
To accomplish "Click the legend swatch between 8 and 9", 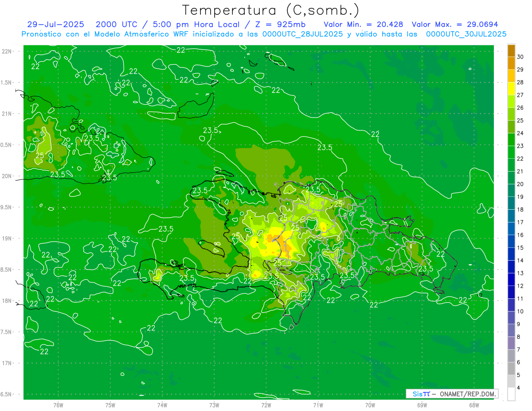I will click(511, 330).
